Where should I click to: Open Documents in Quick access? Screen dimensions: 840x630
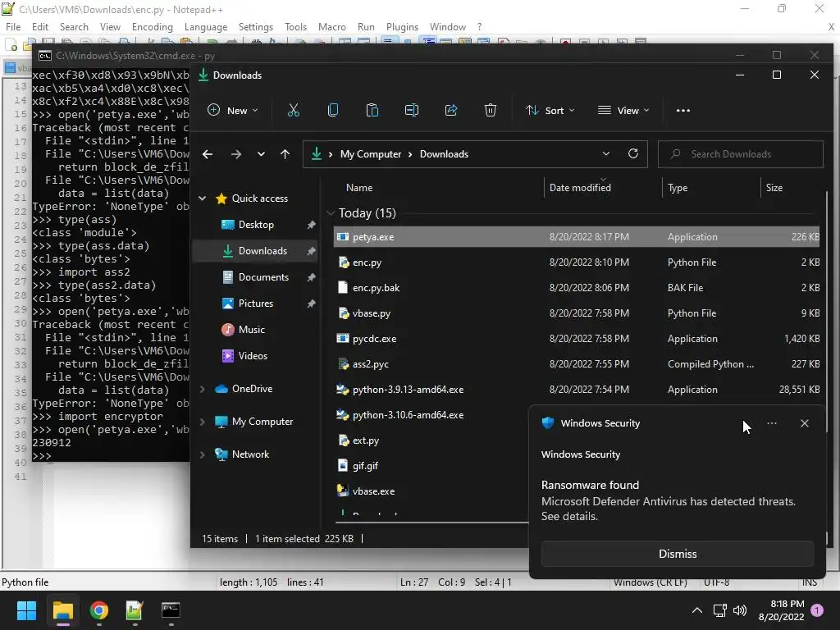pos(263,277)
